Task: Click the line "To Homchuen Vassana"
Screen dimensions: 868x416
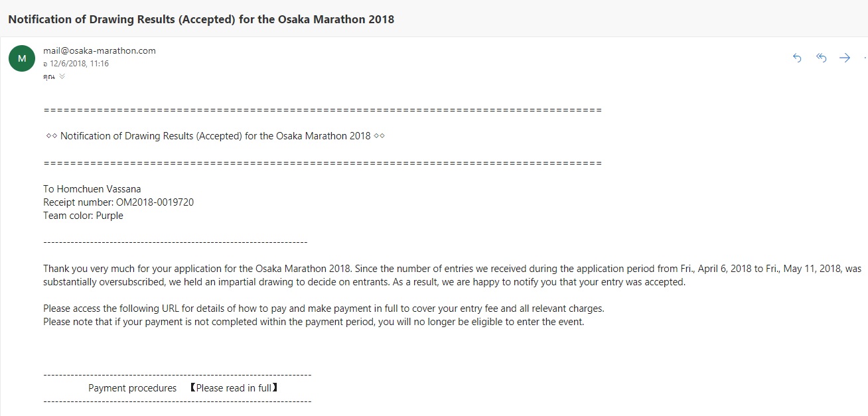Action: coord(92,189)
